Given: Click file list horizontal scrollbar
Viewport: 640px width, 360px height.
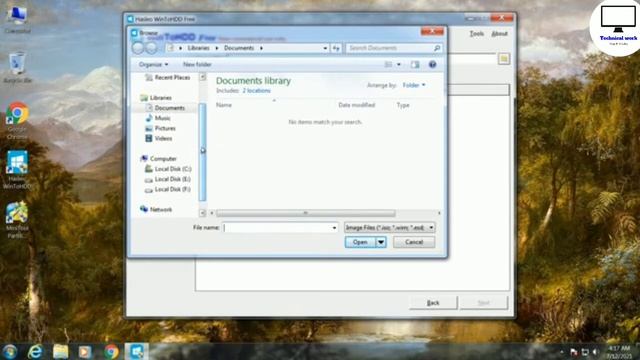Looking at the screenshot, I should coord(305,213).
